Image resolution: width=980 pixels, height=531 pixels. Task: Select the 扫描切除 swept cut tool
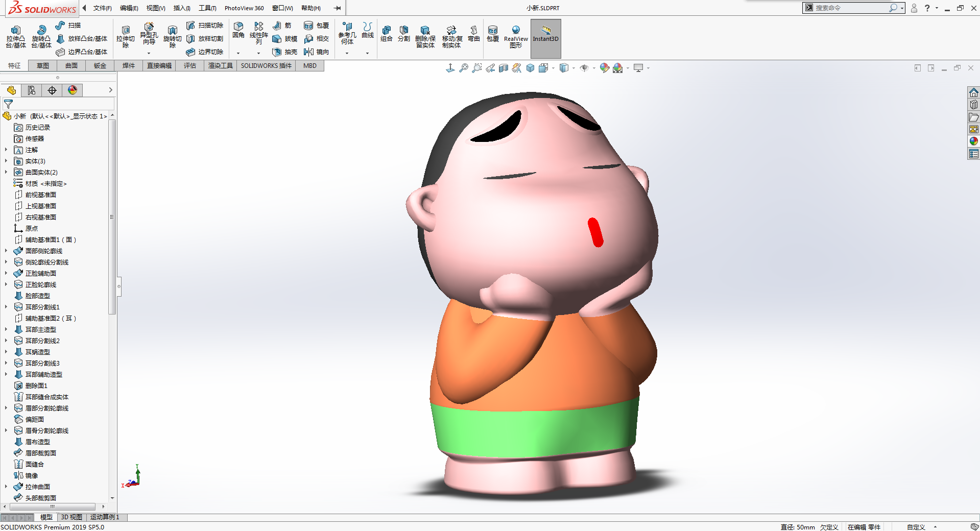[205, 26]
